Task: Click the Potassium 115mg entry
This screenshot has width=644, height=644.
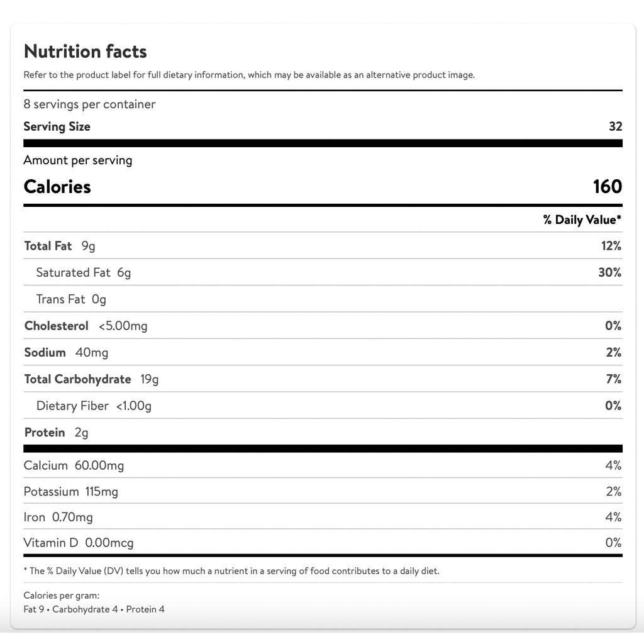Action: 70,491
